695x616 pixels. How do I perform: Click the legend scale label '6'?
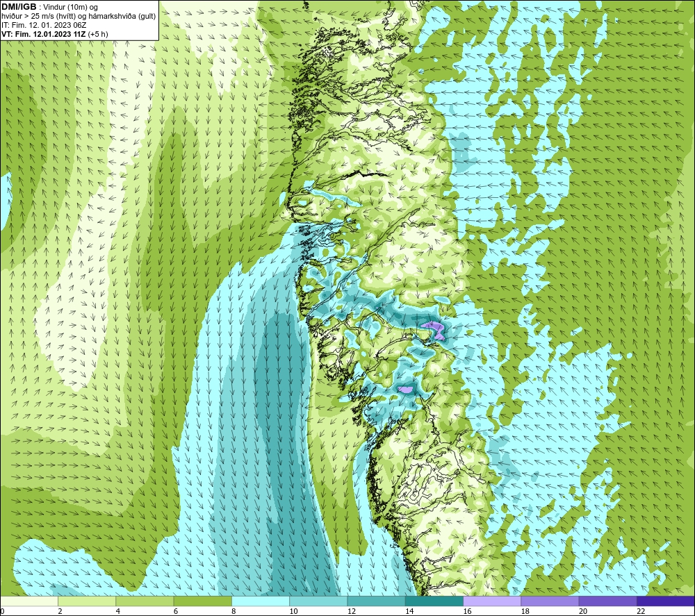(x=176, y=611)
